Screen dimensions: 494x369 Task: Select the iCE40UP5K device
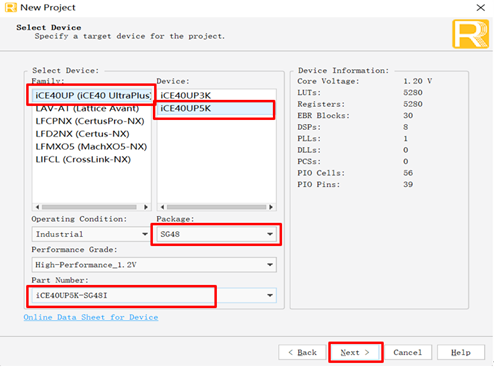(216, 108)
